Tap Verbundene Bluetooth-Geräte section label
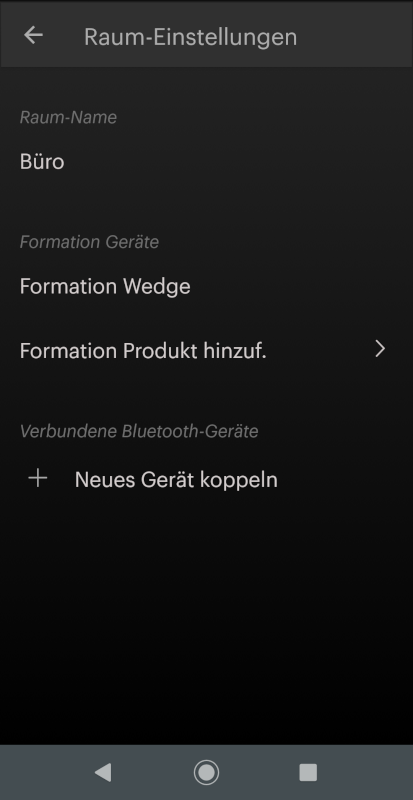The image size is (413, 800). (x=139, y=432)
